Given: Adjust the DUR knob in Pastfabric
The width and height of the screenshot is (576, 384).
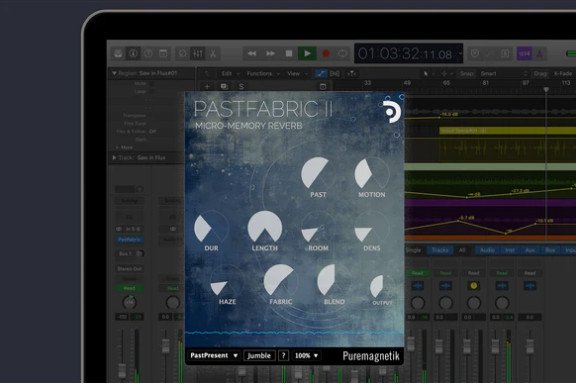Looking at the screenshot, I should (211, 228).
